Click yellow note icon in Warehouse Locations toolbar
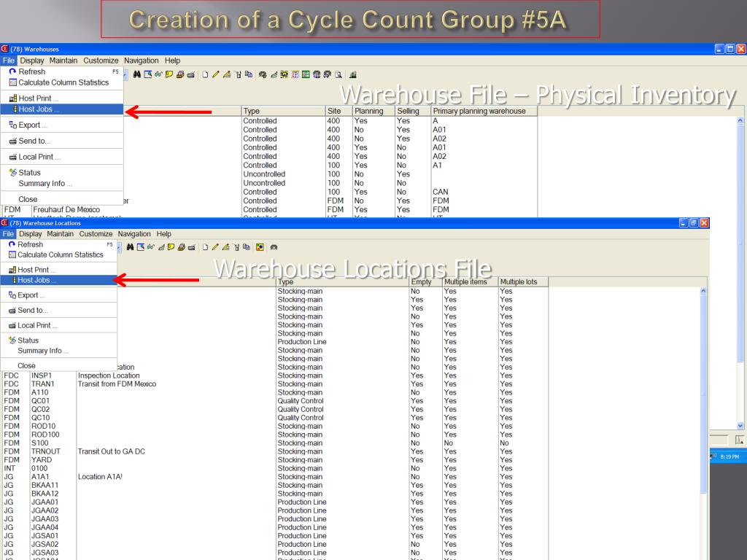This screenshot has width=747, height=560. 171,247
